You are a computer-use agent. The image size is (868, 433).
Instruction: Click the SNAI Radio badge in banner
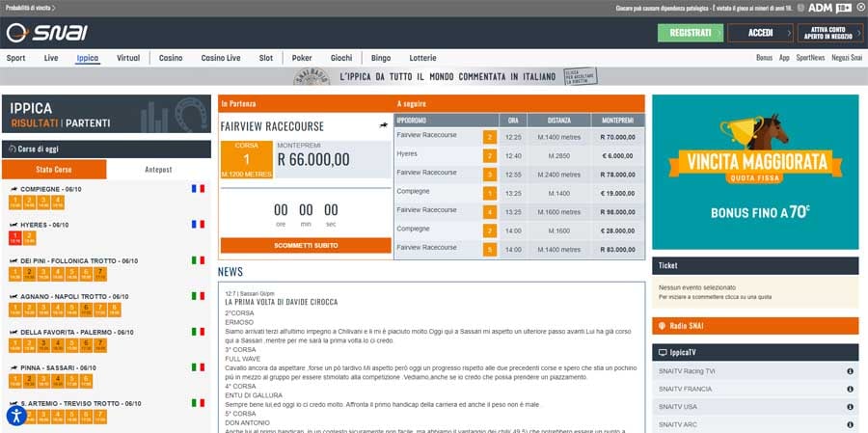click(312, 76)
